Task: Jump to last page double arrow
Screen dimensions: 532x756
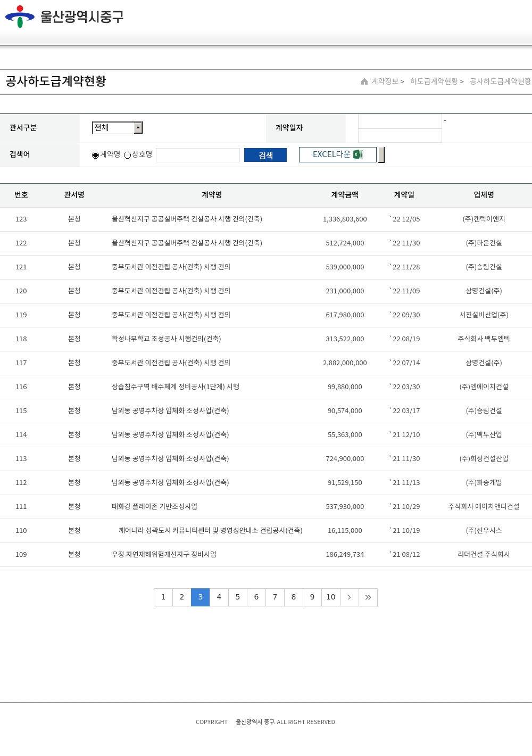Action: (368, 597)
